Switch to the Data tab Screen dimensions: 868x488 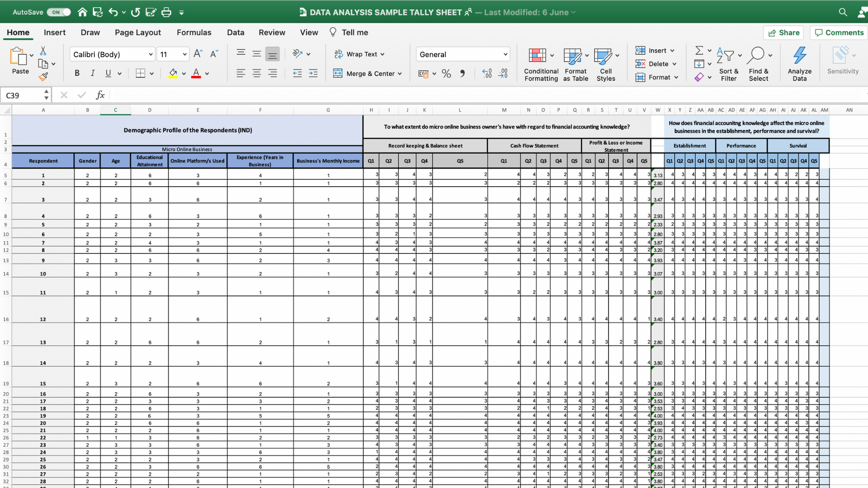point(236,33)
